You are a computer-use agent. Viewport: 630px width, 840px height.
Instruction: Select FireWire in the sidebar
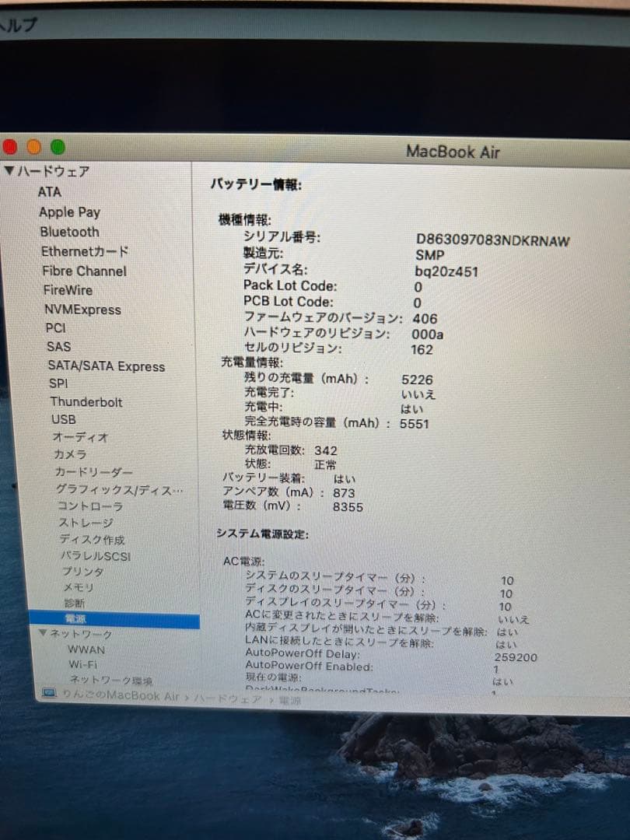pyautogui.click(x=68, y=290)
